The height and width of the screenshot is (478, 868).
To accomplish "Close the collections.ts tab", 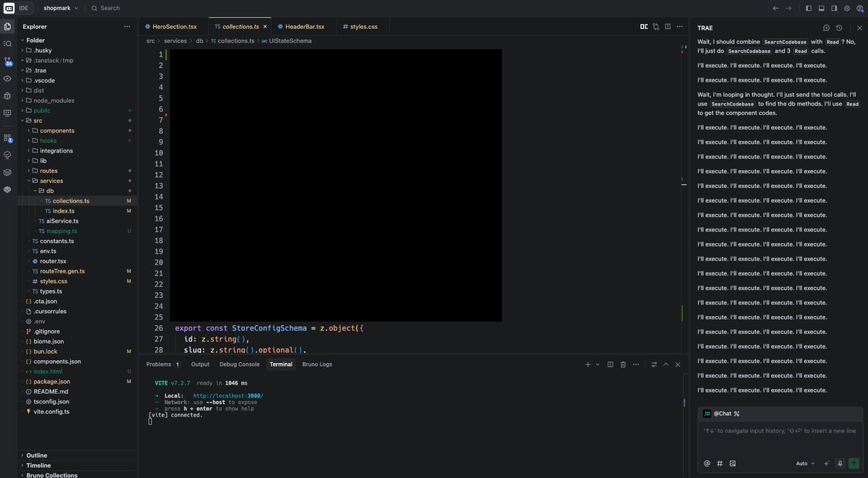I will coord(265,27).
